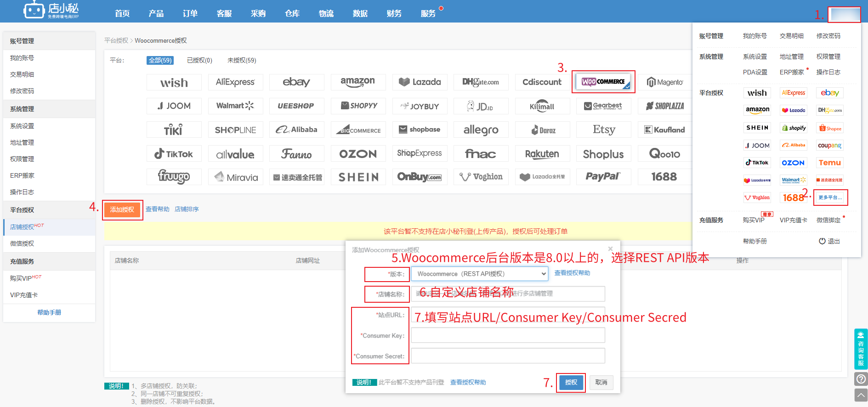This screenshot has width=868, height=407.
Task: Open 查看授权帮助 link next to version dropdown
Action: tap(572, 273)
